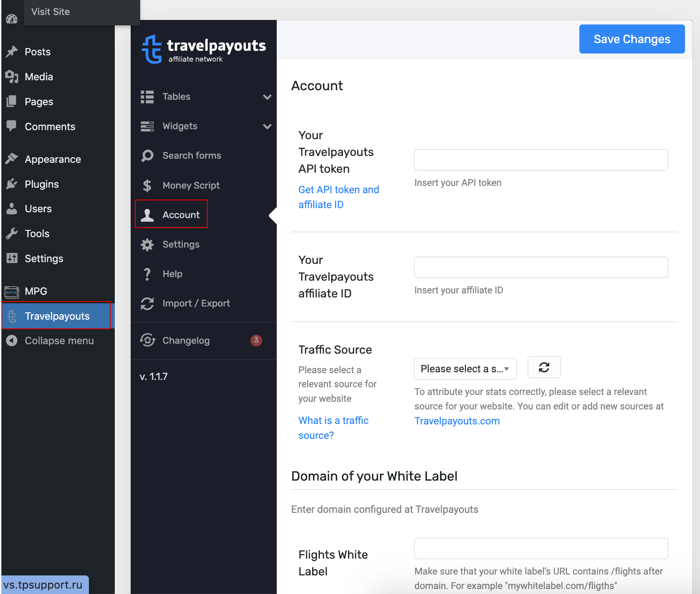Expand the Widgets submenu chevron
The width and height of the screenshot is (700, 594).
[x=267, y=127]
